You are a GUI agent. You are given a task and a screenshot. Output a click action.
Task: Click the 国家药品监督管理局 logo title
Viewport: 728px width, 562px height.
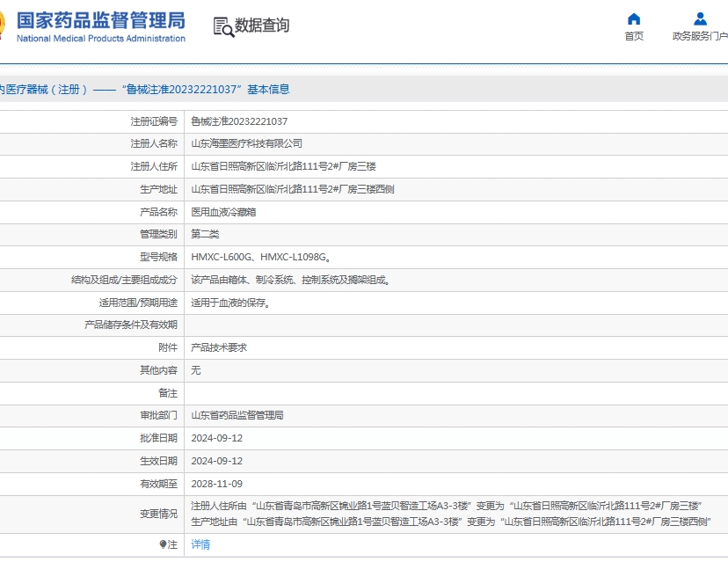point(101,20)
